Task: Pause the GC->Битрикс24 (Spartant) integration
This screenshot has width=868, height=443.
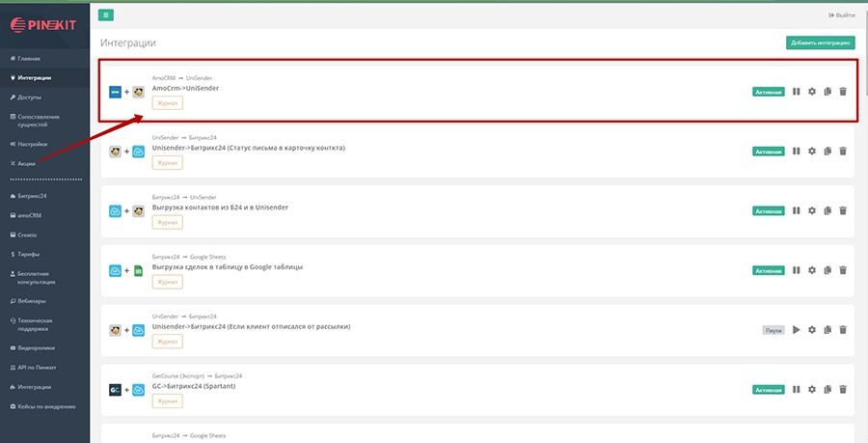Action: click(797, 389)
